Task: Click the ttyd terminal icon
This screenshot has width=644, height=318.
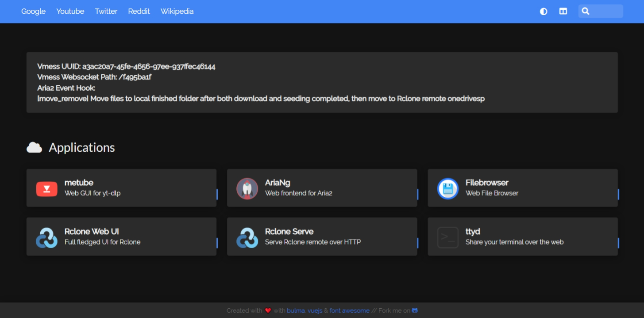Action: coord(448,238)
